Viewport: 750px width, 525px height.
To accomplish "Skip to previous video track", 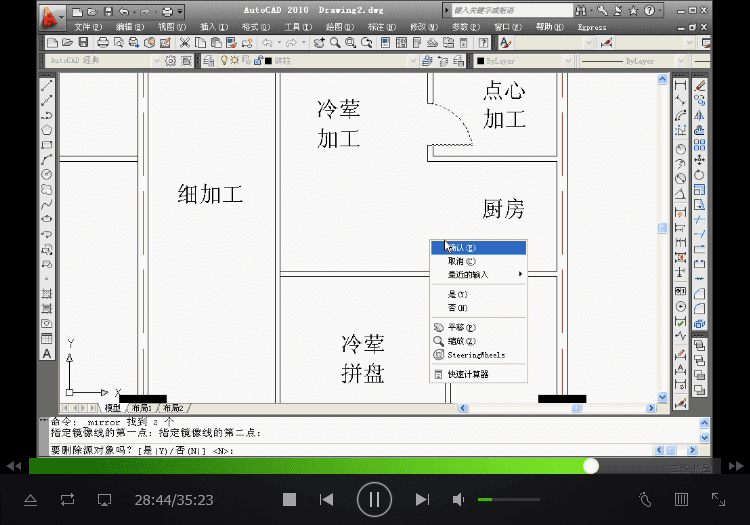I will coord(326,500).
